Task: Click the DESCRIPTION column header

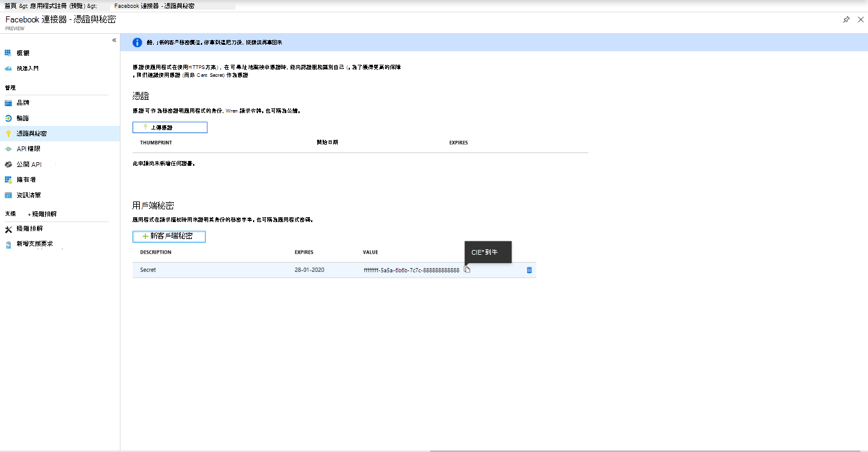Action: pos(156,252)
